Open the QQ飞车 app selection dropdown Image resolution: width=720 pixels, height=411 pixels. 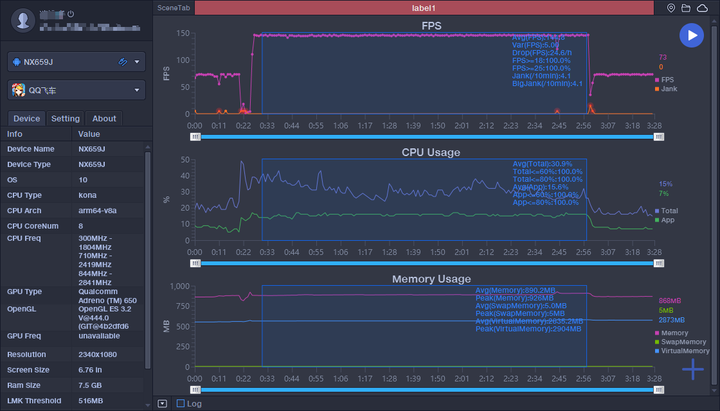(137, 90)
